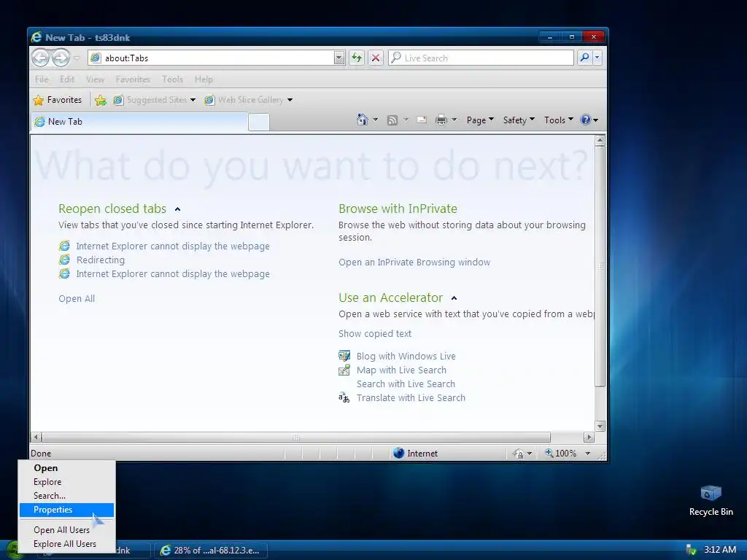
Task: Open the View menu
Action: point(95,79)
